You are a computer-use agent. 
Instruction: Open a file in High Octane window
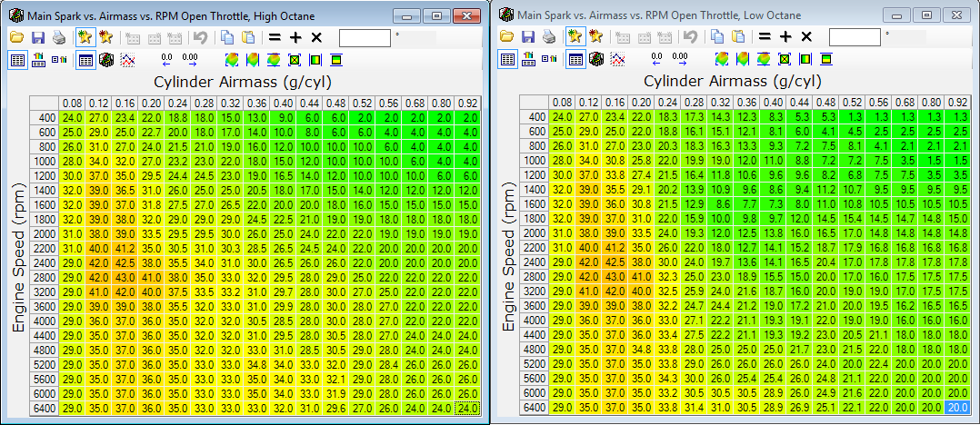point(17,37)
